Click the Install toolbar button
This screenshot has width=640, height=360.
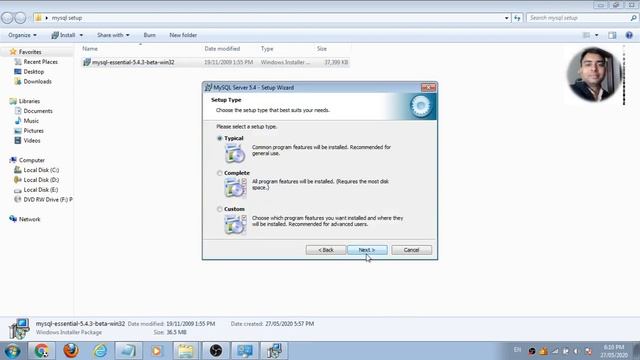click(x=64, y=35)
